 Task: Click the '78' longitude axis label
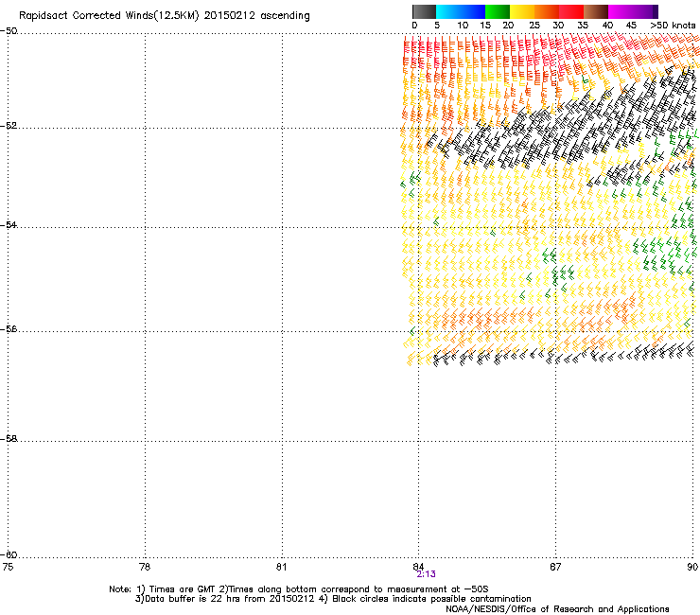pos(145,567)
